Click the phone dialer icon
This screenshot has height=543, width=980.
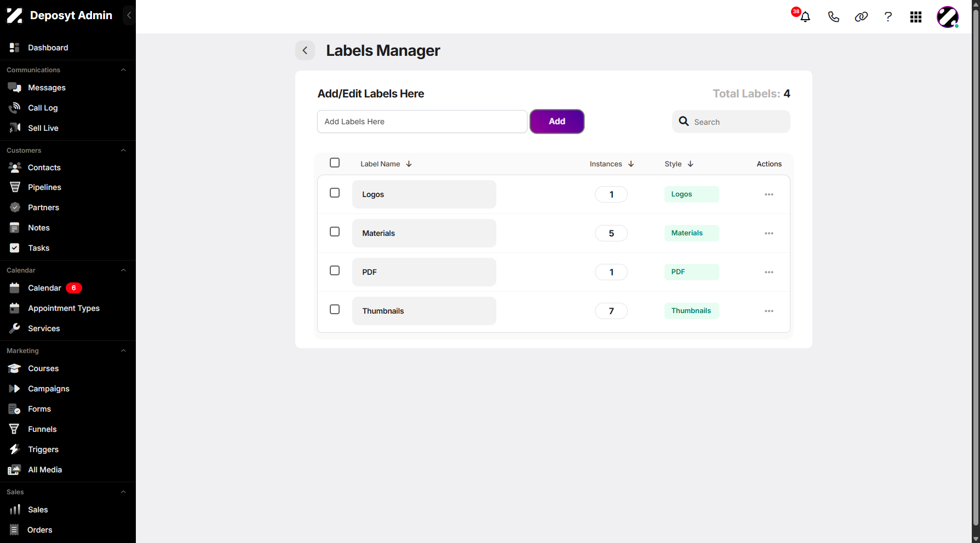[833, 17]
